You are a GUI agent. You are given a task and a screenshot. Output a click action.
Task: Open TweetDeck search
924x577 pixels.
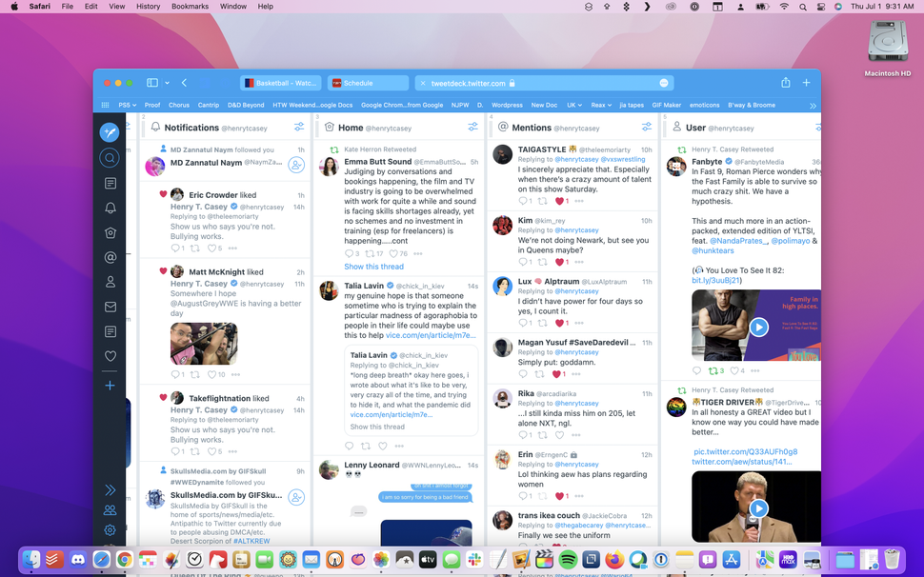(110, 157)
